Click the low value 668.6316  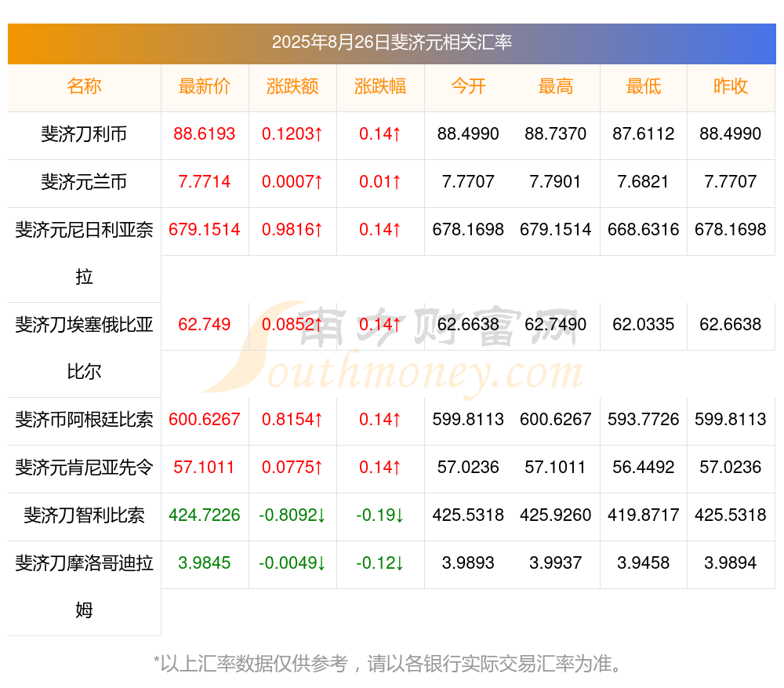[644, 230]
